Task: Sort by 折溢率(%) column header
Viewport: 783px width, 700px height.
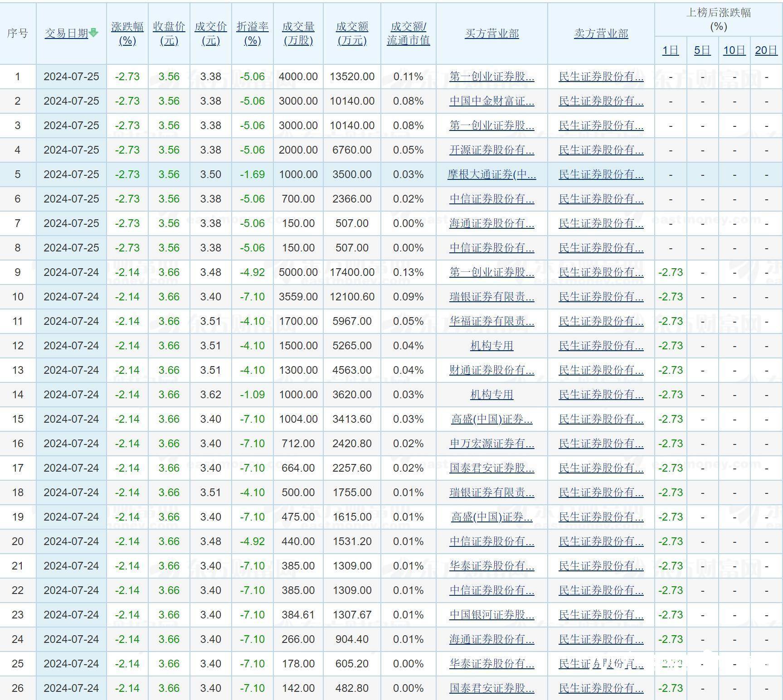Action: click(x=253, y=34)
